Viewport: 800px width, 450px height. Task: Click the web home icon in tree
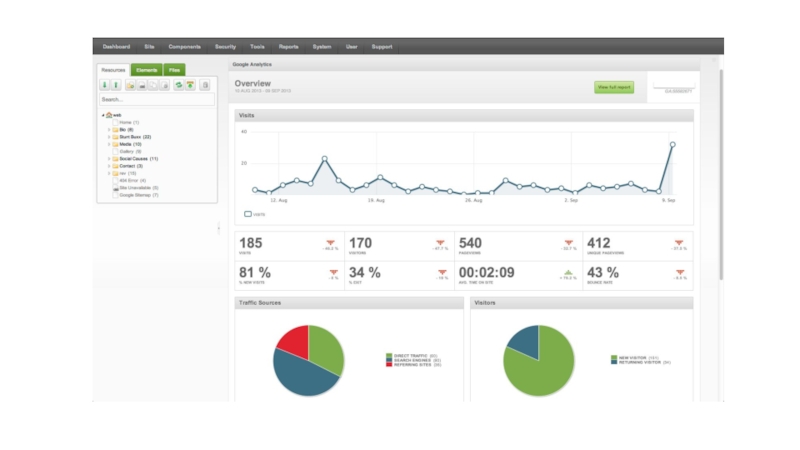[x=109, y=115]
